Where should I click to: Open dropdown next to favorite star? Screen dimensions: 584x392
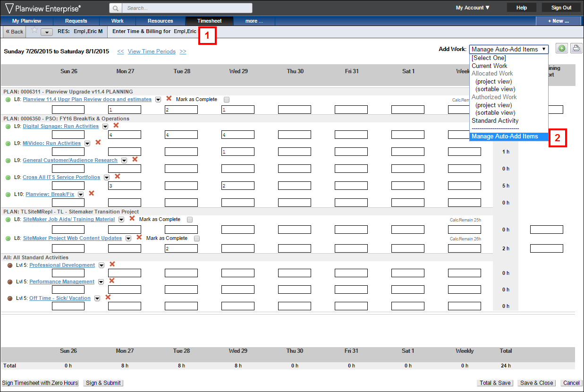(x=46, y=32)
